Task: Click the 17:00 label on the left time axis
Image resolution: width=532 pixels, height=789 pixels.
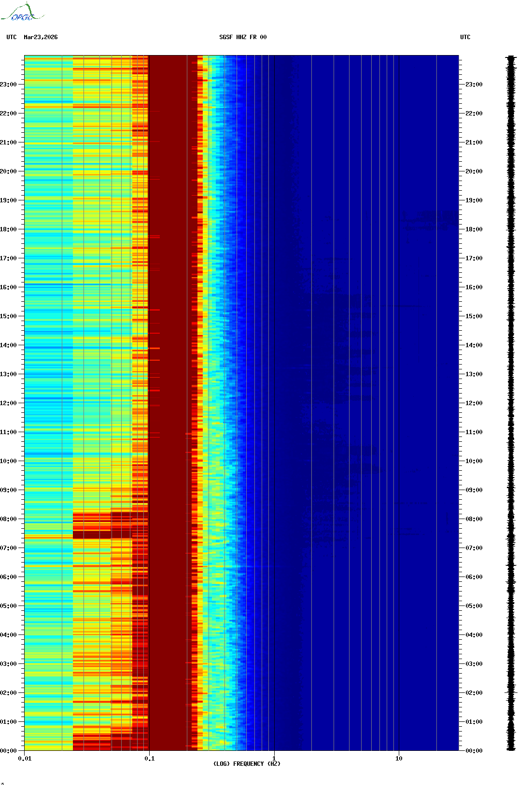Action: [8, 258]
